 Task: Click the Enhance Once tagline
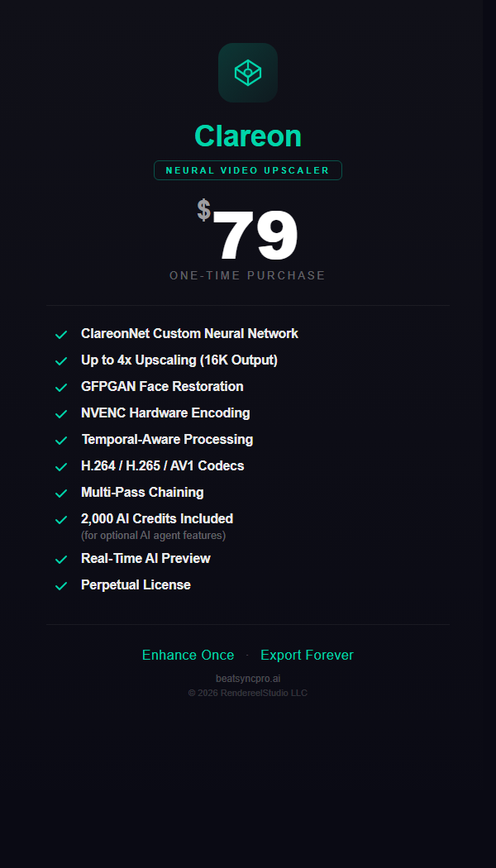188,655
